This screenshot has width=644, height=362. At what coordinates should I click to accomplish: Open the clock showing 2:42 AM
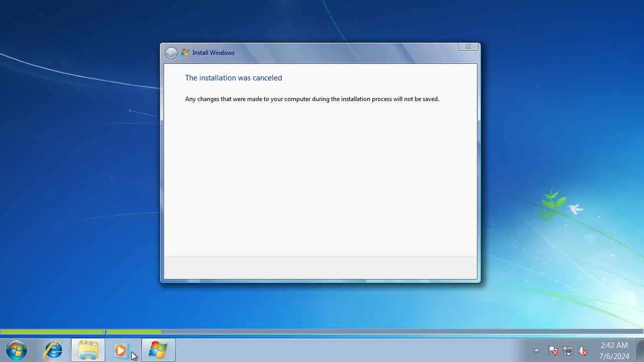tap(614, 345)
